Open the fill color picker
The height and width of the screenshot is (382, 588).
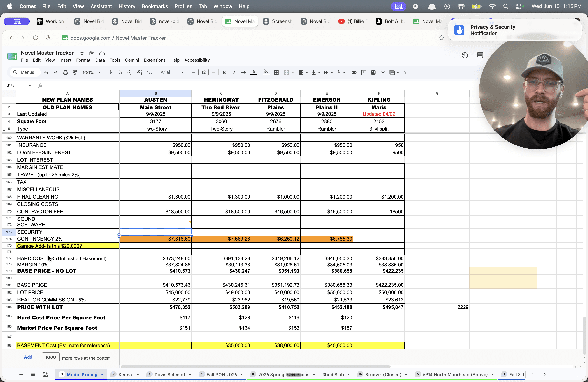pyautogui.click(x=266, y=72)
